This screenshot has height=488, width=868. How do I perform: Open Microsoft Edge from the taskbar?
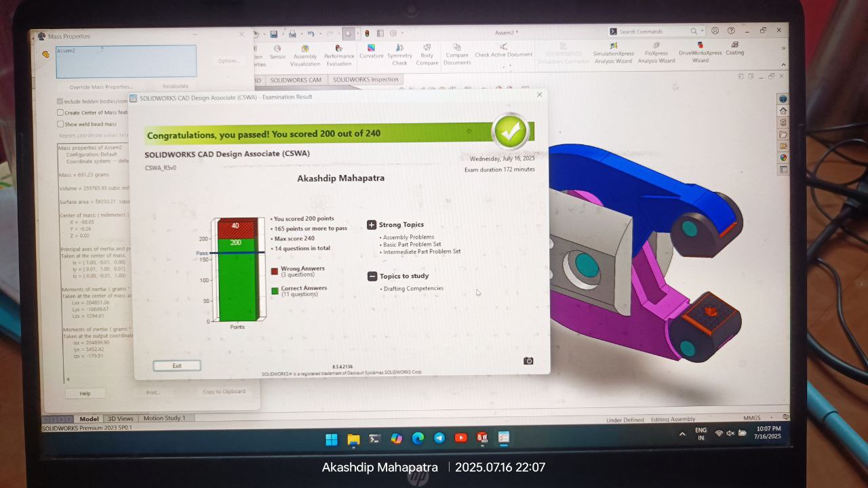tap(418, 439)
